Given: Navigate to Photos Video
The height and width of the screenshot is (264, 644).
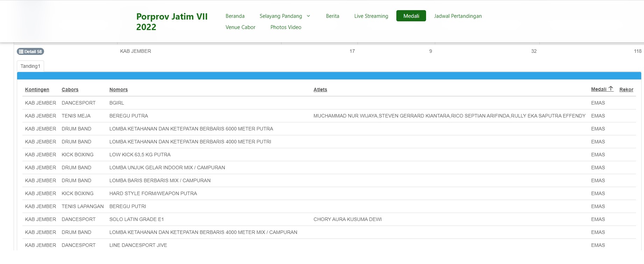Looking at the screenshot, I should (285, 27).
